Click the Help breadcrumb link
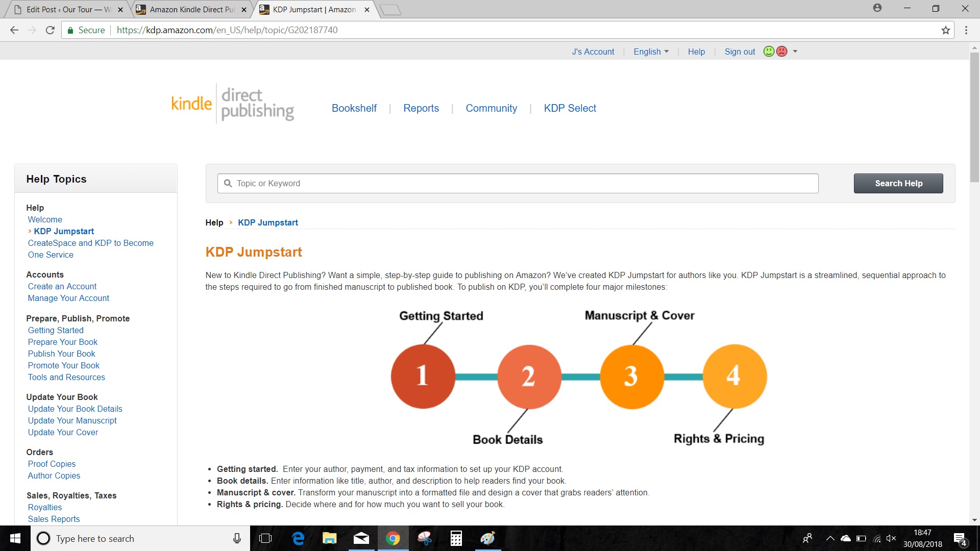Image resolution: width=980 pixels, height=551 pixels. tap(214, 222)
